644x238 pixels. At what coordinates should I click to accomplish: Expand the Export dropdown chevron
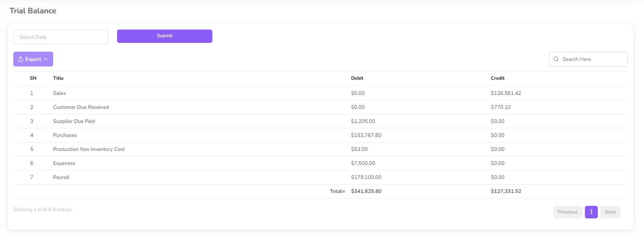click(x=46, y=59)
